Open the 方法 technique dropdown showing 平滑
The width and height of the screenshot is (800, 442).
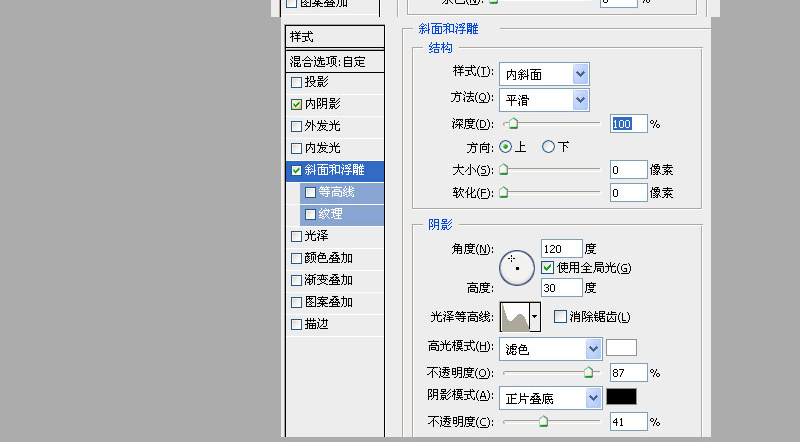click(x=544, y=100)
